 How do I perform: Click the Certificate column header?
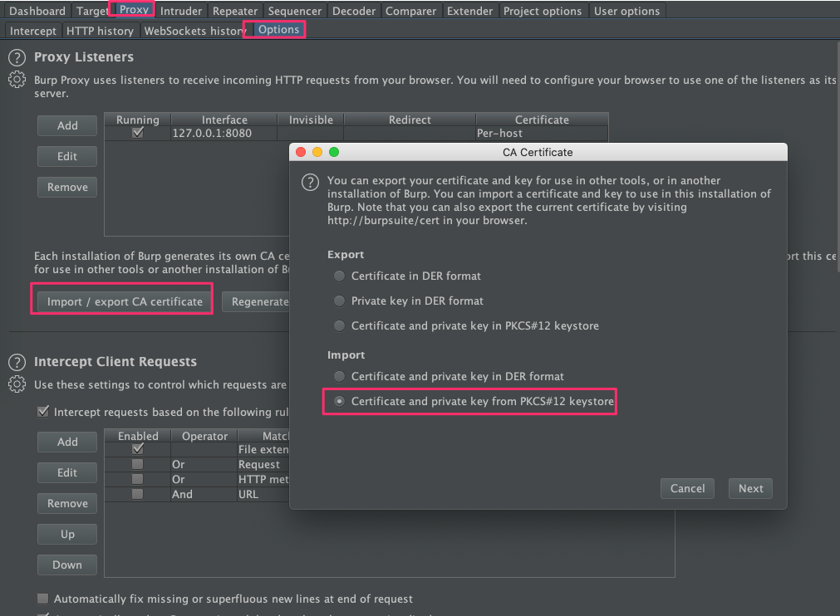point(542,120)
